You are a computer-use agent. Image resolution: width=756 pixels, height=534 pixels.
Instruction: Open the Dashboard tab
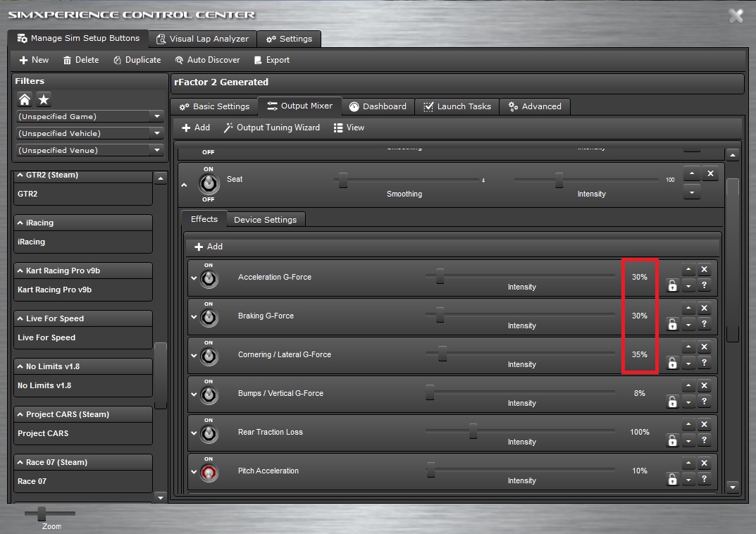click(x=378, y=106)
